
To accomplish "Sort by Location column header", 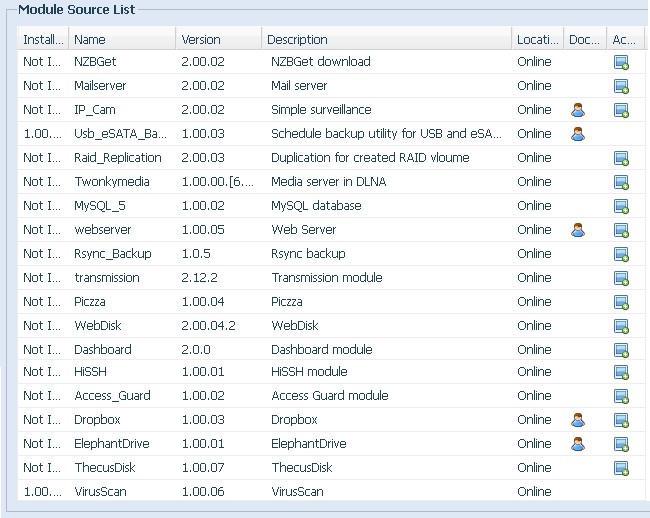I will pos(538,39).
